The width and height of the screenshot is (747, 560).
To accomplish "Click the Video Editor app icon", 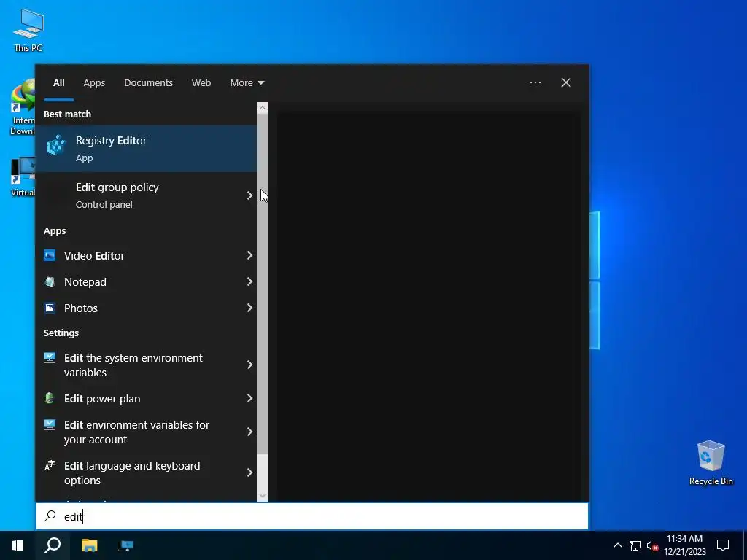I will click(50, 255).
